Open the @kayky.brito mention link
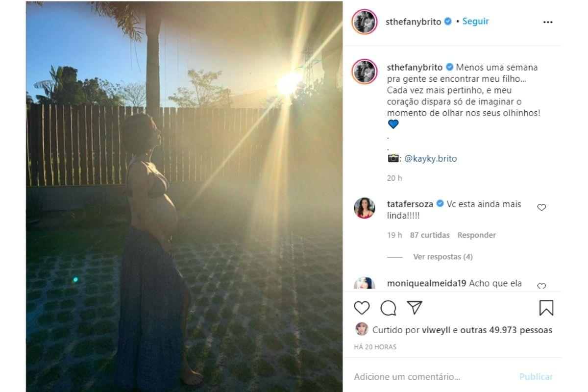The height and width of the screenshot is (392, 588). tap(430, 159)
